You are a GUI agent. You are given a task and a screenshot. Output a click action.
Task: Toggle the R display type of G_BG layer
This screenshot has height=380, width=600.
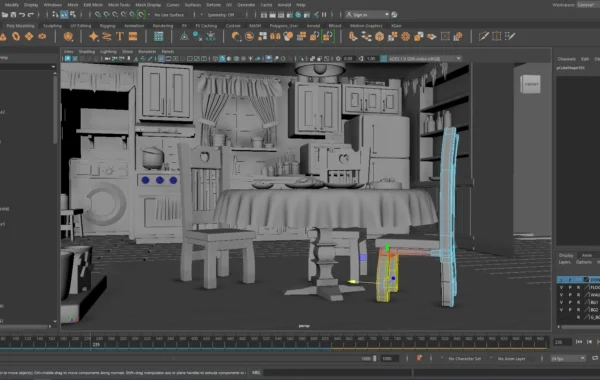pos(579,317)
